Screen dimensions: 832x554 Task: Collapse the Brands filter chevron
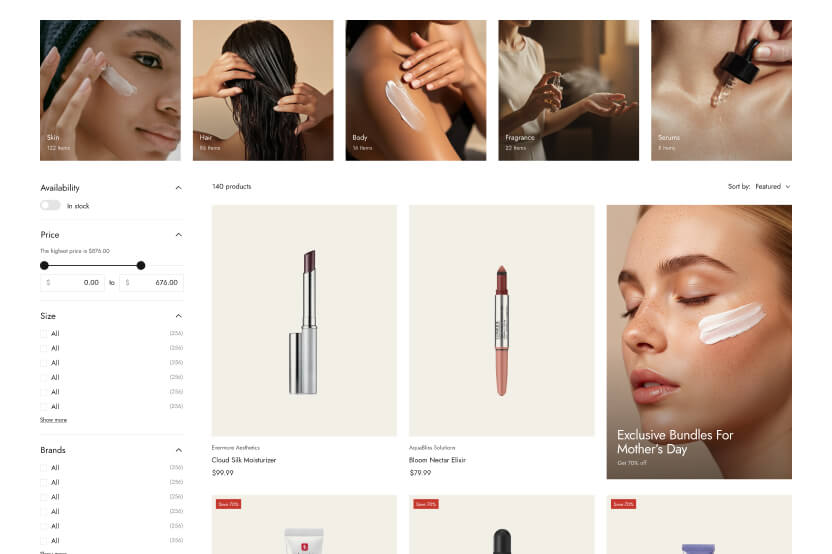click(x=178, y=450)
